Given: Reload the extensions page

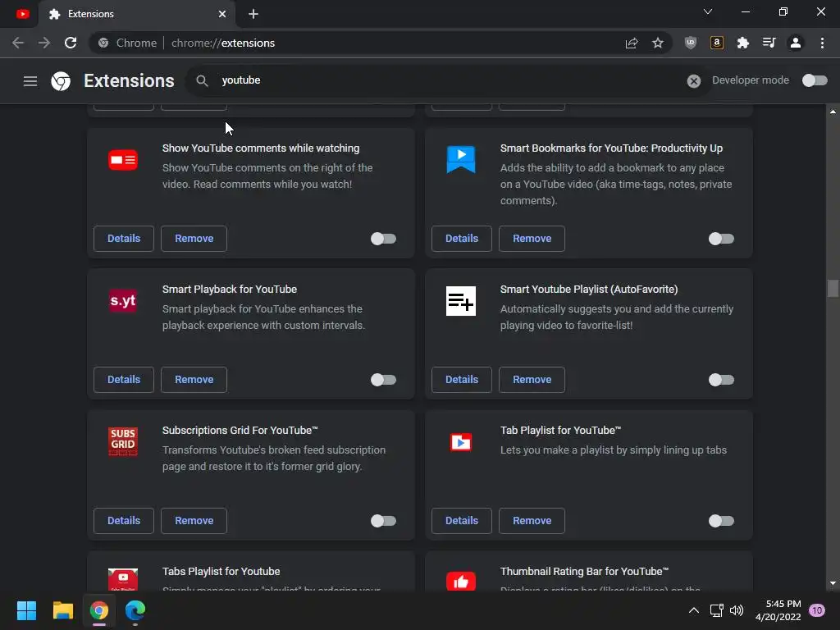Looking at the screenshot, I should tap(71, 43).
